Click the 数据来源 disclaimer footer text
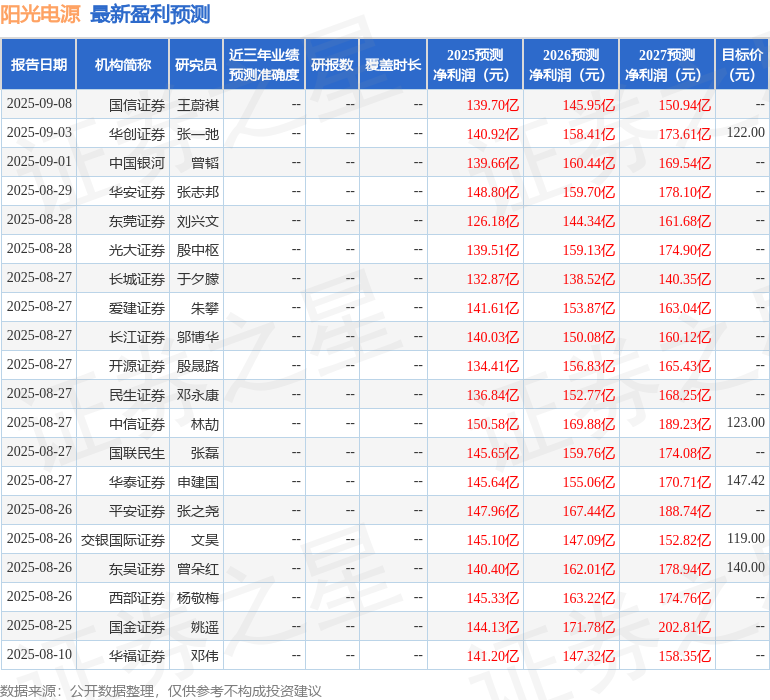Screen dimensions: 770x700 (161, 691)
